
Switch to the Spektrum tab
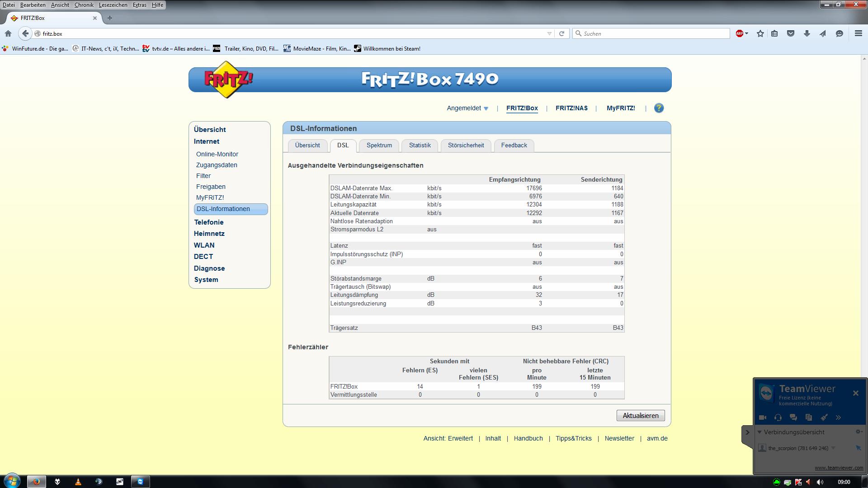tap(379, 145)
